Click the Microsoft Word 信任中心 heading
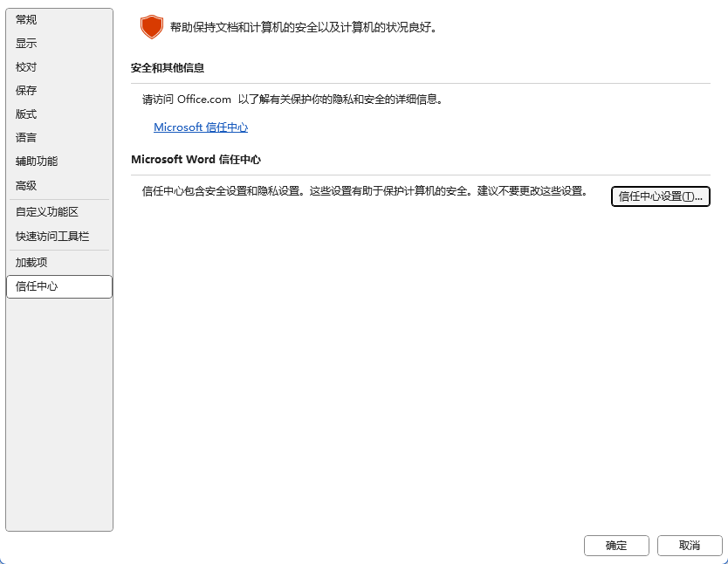Image resolution: width=728 pixels, height=564 pixels. click(x=196, y=160)
